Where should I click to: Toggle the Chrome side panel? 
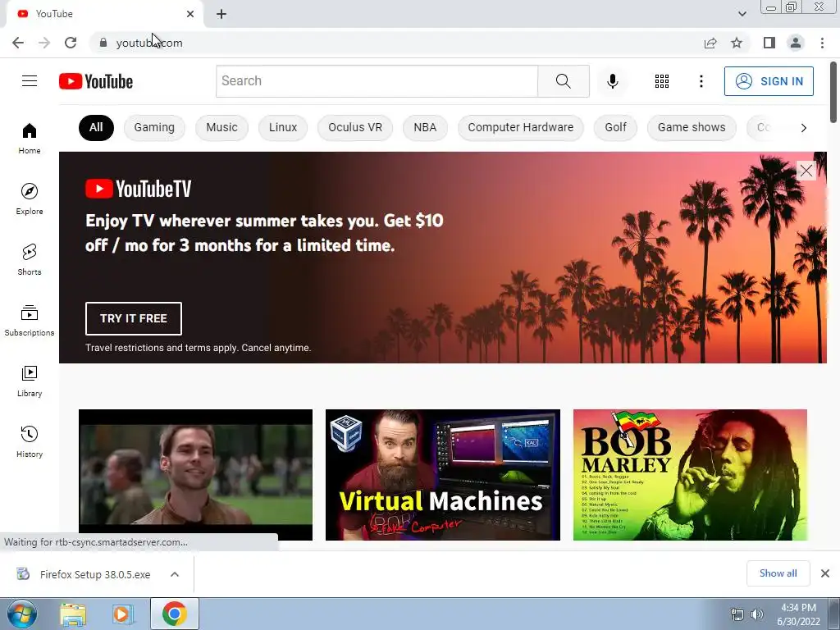pyautogui.click(x=769, y=43)
